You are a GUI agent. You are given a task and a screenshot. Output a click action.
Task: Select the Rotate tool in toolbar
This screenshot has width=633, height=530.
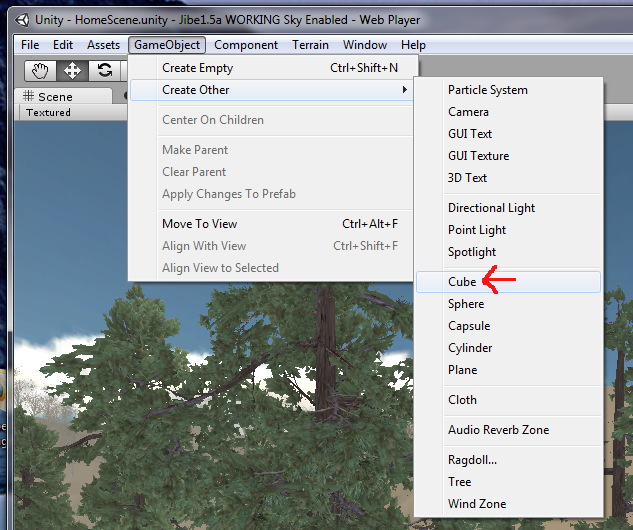(x=104, y=70)
